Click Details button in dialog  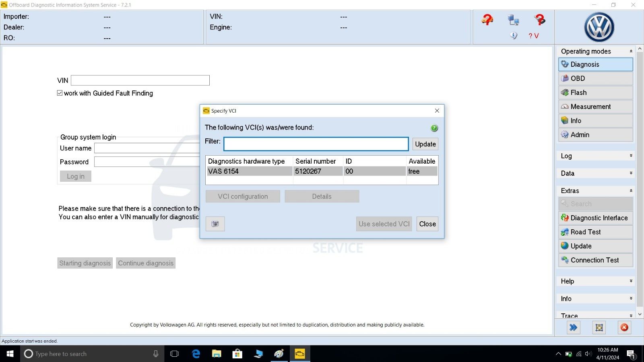(322, 196)
